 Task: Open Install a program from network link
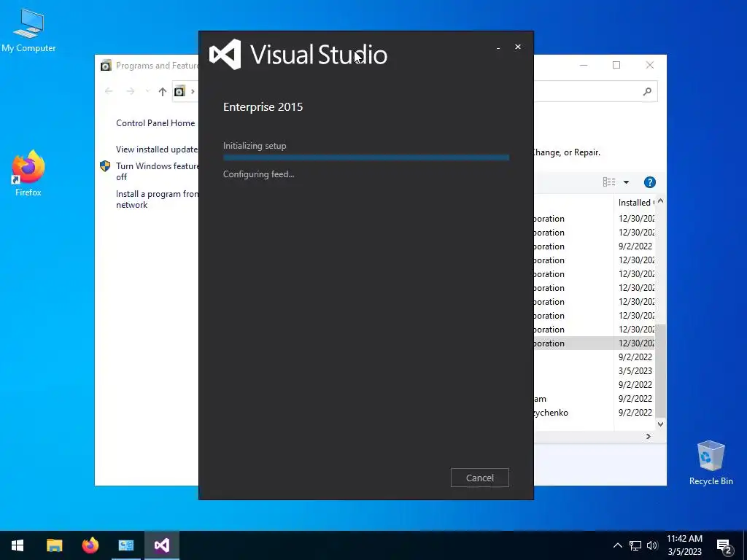tap(157, 199)
